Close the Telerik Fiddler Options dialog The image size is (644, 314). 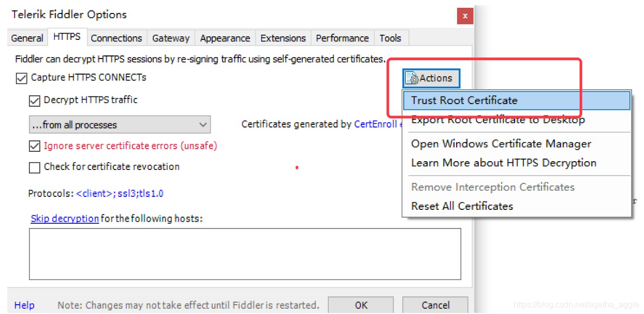(465, 16)
